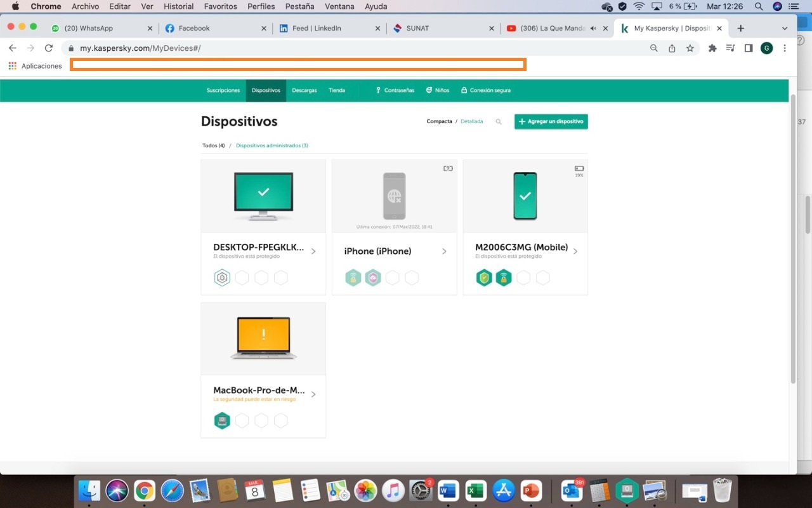Viewport: 812px width, 508px height.
Task: Open the Trash in the Dock
Action: [x=722, y=491]
